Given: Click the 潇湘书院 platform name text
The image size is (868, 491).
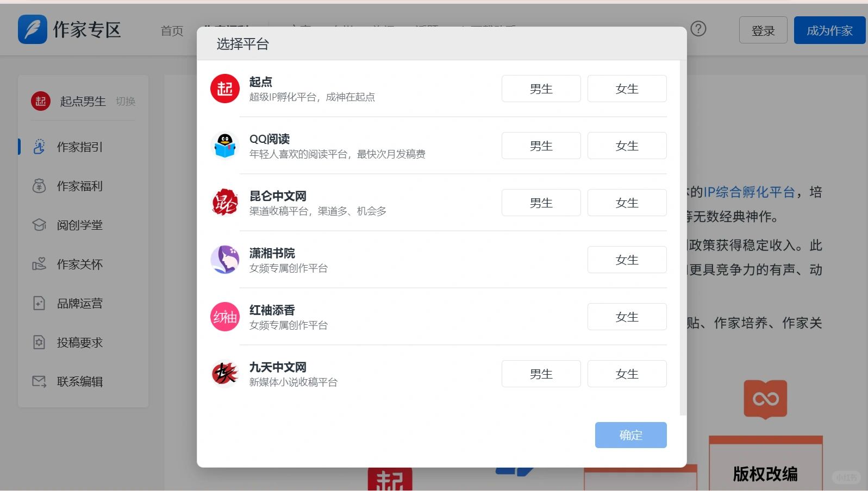Looking at the screenshot, I should pyautogui.click(x=272, y=253).
